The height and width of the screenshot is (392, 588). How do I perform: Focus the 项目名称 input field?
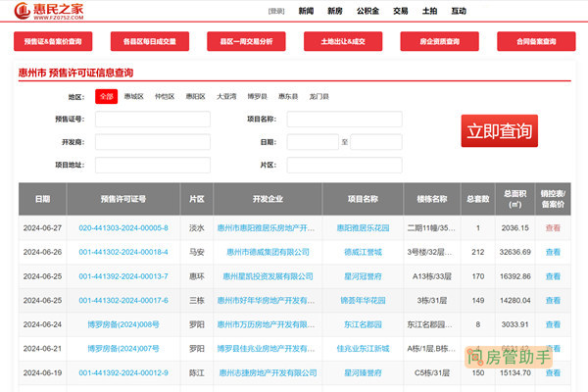(x=345, y=120)
